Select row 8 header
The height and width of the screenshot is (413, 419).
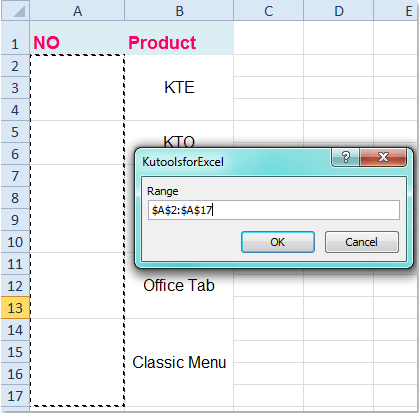15,198
